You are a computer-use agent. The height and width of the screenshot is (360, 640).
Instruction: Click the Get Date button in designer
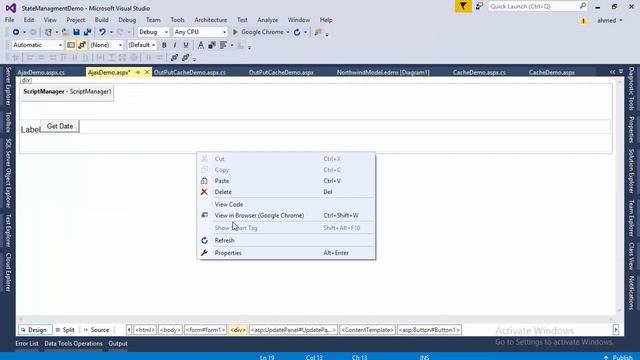point(60,126)
